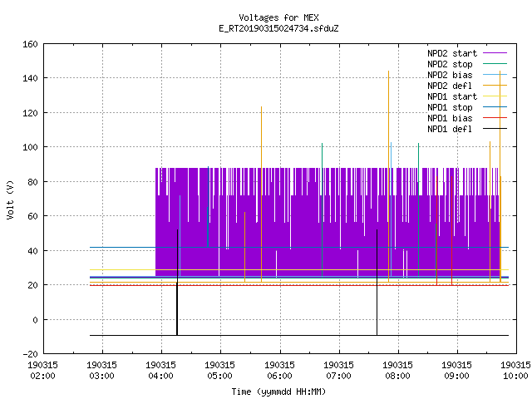Click the 190315 04:00 x-axis tick label
Screen dimensions: 532x399
[x=160, y=371]
